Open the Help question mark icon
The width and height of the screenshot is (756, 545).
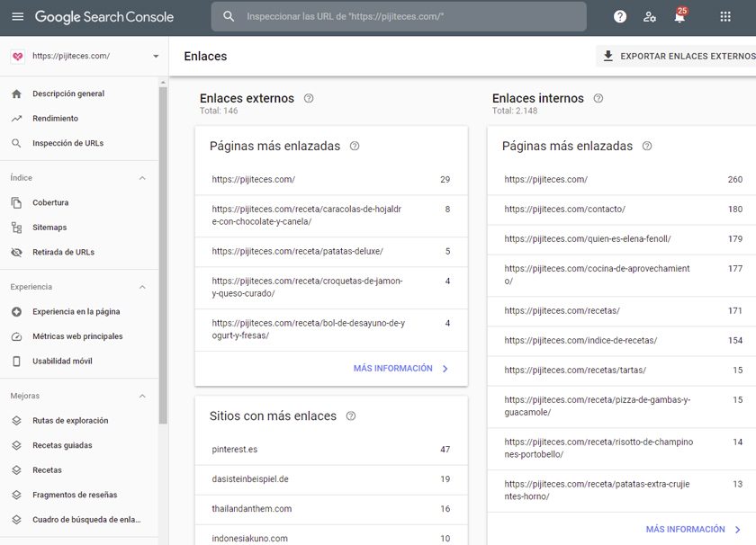tap(620, 17)
